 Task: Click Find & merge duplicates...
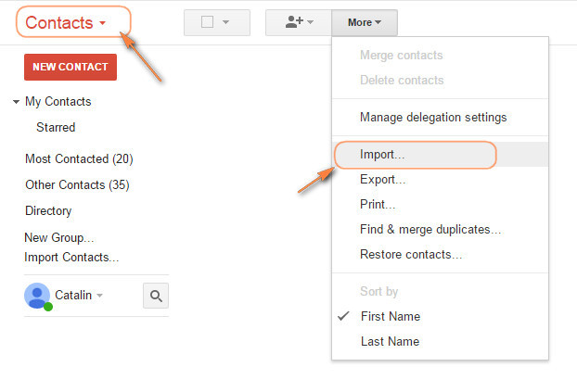pyautogui.click(x=430, y=229)
